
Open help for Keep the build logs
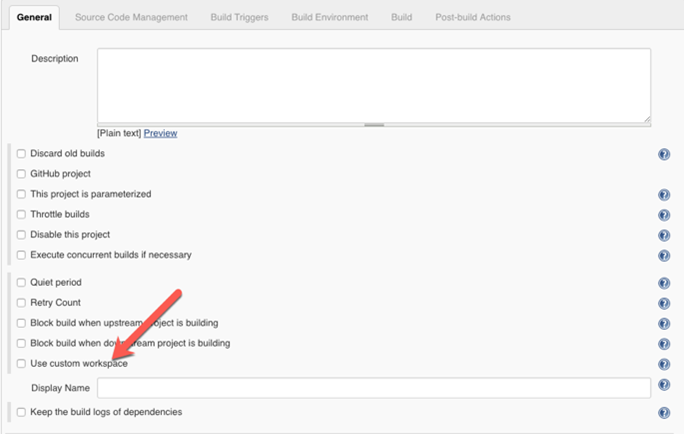point(664,413)
